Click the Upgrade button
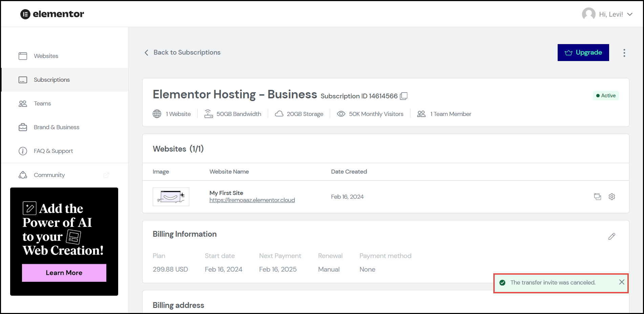Image resolution: width=644 pixels, height=314 pixels. tap(583, 53)
